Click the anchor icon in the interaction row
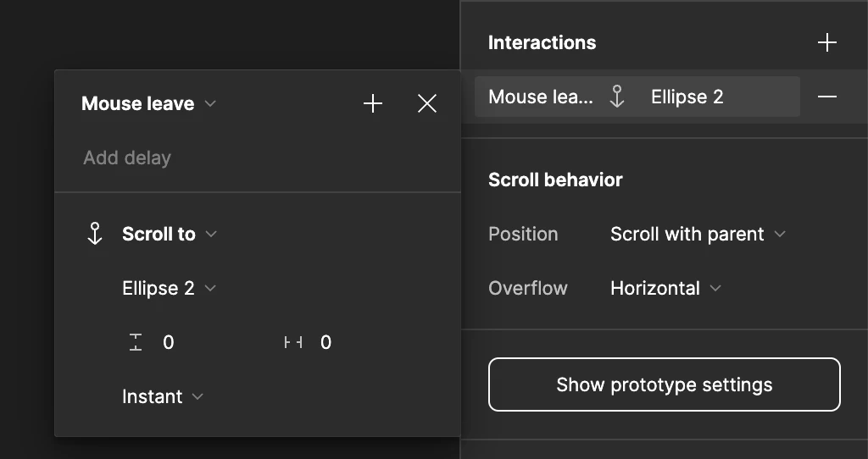The width and height of the screenshot is (868, 459). (617, 97)
